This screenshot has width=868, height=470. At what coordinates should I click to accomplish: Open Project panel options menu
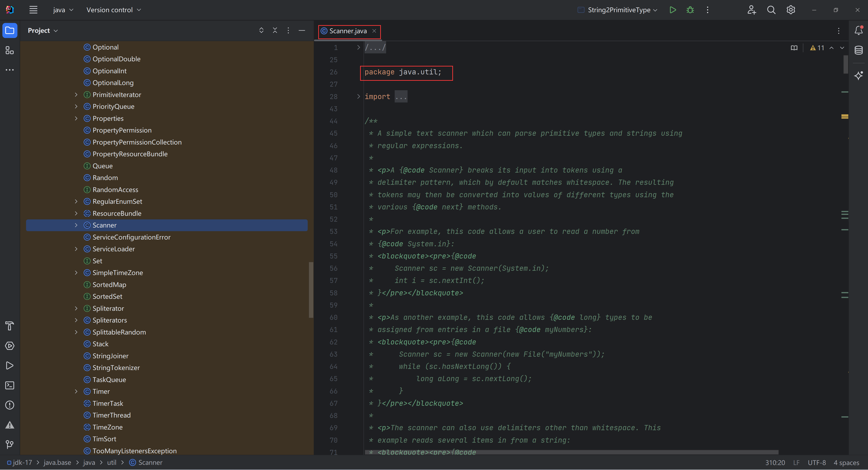click(288, 30)
